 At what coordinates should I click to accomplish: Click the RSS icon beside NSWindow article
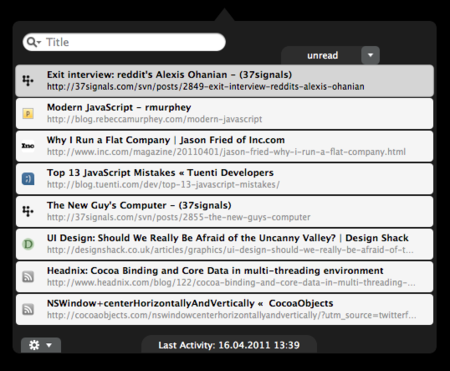point(28,309)
